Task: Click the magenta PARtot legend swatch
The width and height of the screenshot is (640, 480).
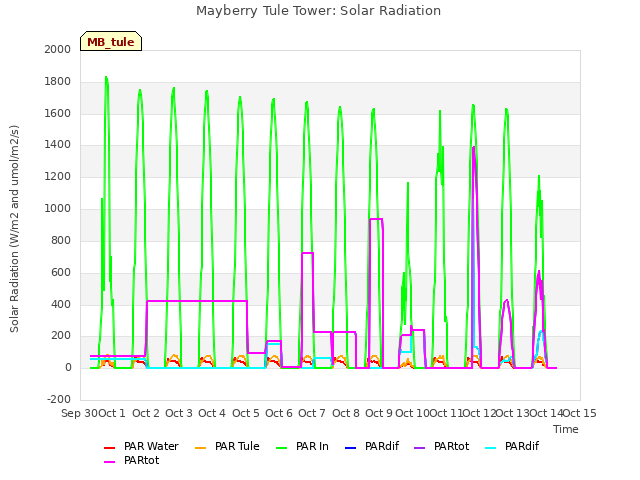Action: [x=110, y=462]
